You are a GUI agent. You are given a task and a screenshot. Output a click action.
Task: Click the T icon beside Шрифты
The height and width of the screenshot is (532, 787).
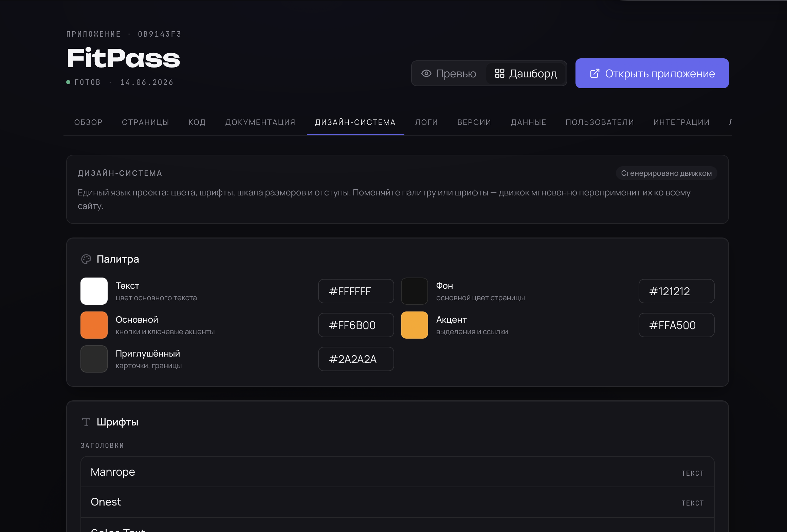click(86, 422)
